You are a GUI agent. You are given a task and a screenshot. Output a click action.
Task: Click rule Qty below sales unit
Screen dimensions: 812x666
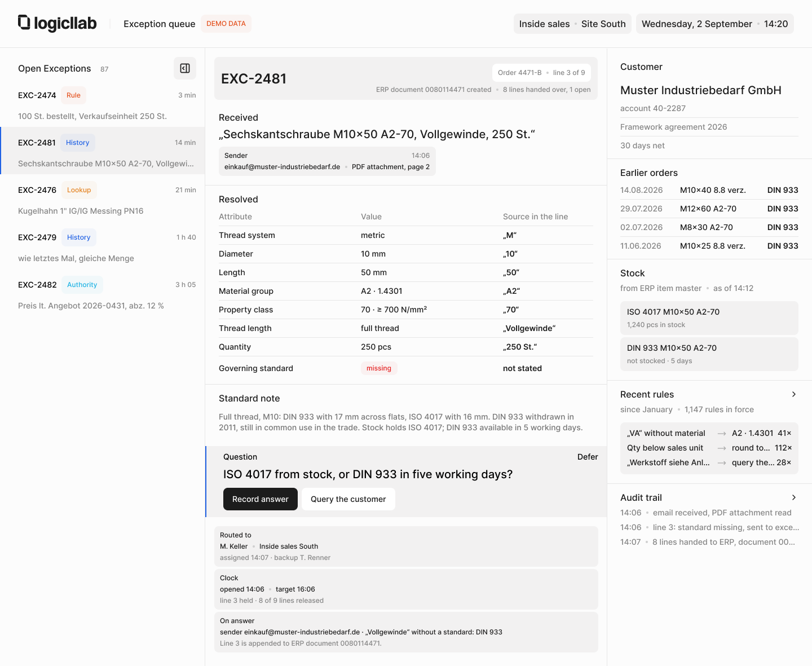709,448
